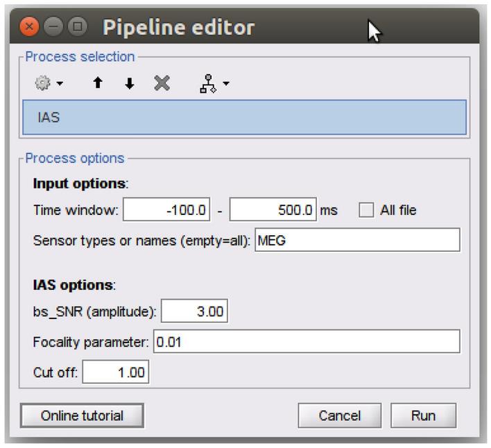The height and width of the screenshot is (448, 491).
Task: Click the bs_SNR amplitude field
Action: [x=195, y=312]
